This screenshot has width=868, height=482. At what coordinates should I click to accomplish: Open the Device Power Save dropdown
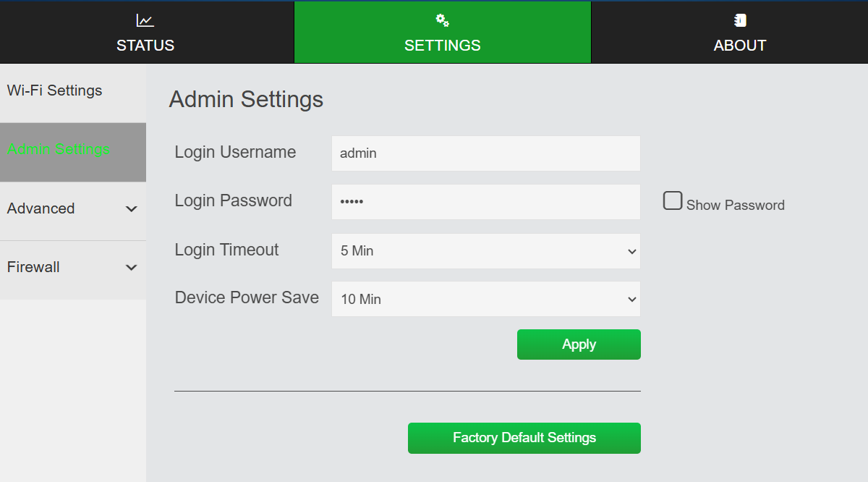pos(485,299)
